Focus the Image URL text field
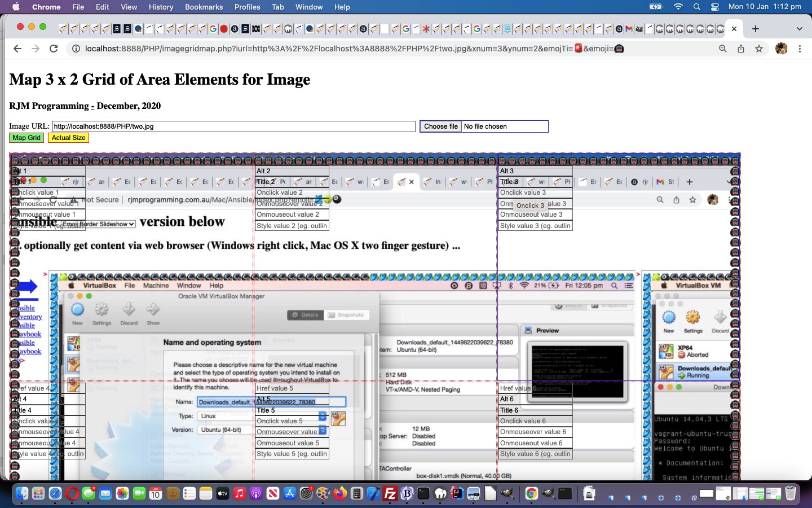This screenshot has width=812, height=508. pyautogui.click(x=233, y=126)
